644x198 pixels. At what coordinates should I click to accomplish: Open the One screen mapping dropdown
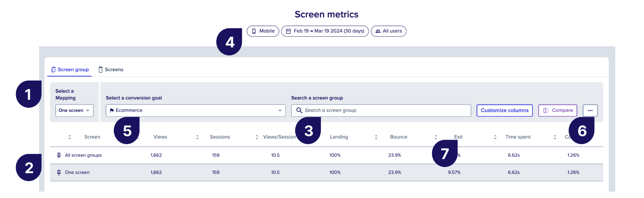pyautogui.click(x=74, y=111)
